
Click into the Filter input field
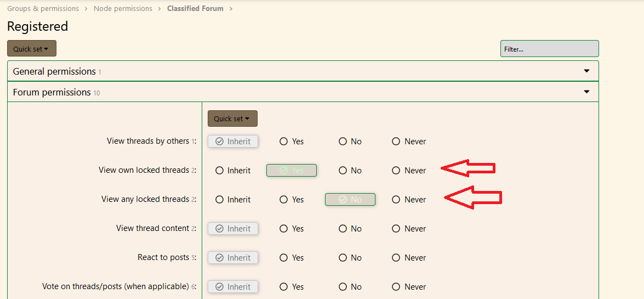(550, 48)
